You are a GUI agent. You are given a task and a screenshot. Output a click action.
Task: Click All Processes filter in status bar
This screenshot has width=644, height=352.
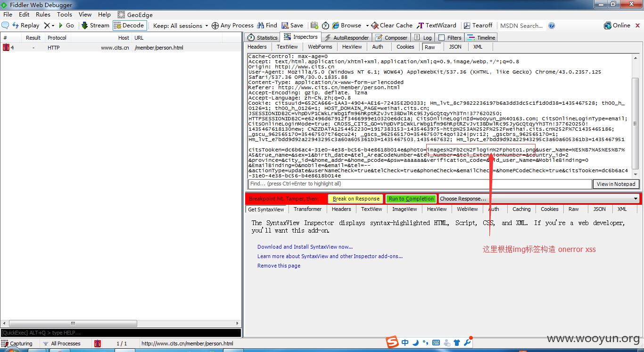(62, 344)
